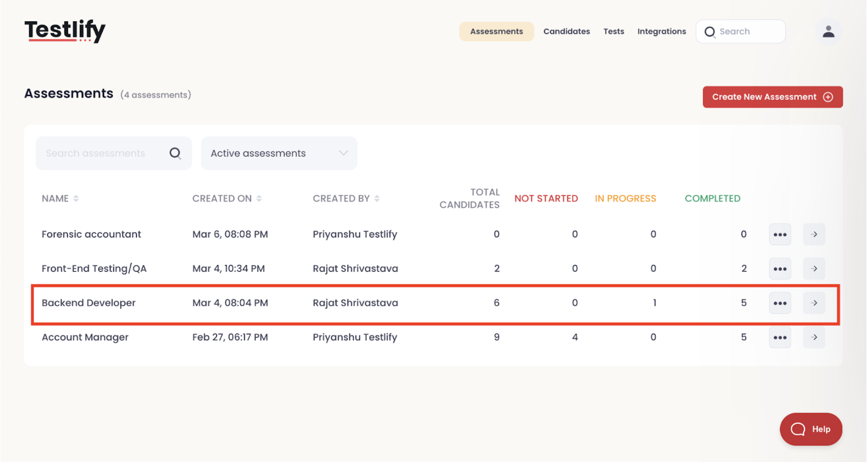Click the search magnifier icon in top navigation

710,31
